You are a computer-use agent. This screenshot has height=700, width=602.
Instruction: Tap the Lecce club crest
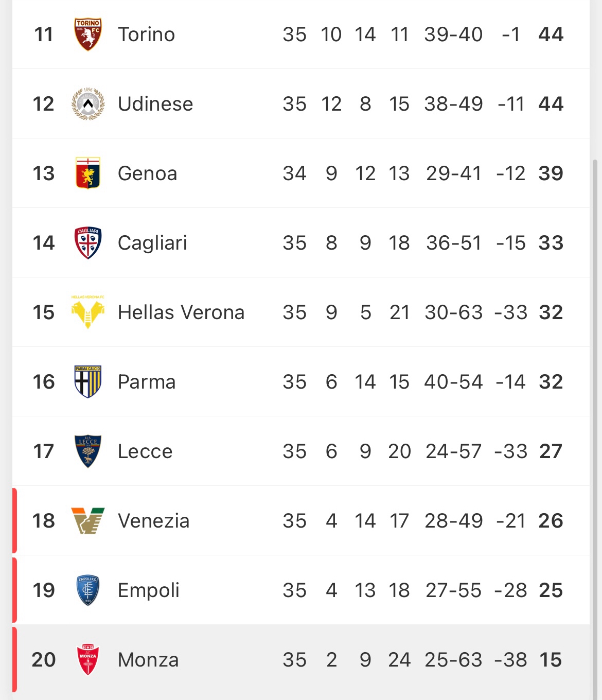point(88,451)
